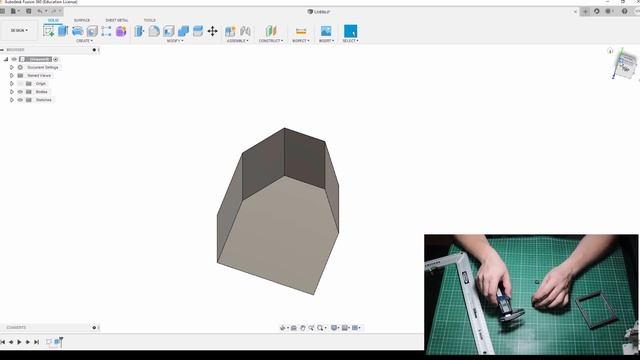Open the Fit zoom window tool
The width and height of the screenshot is (640, 360).
pyautogui.click(x=320, y=328)
